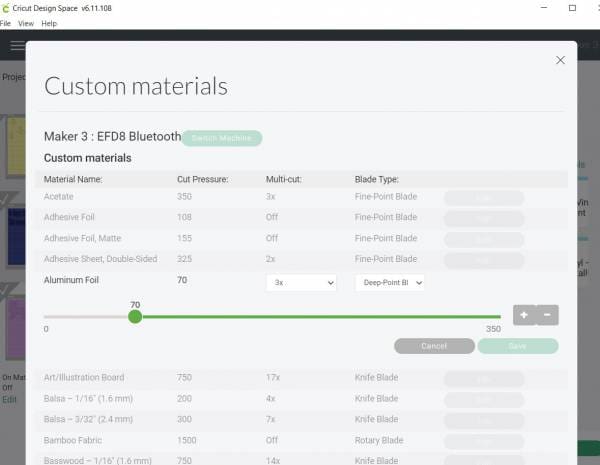Click Acetate cut pressure value 350

click(184, 196)
